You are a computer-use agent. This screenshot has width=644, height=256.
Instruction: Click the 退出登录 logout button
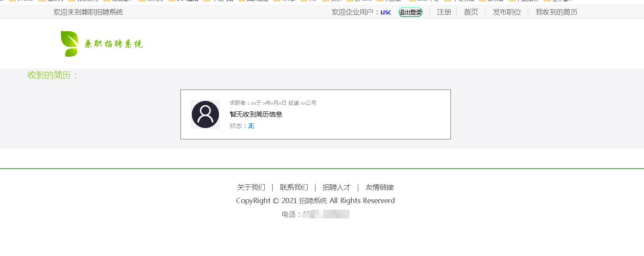tap(410, 12)
